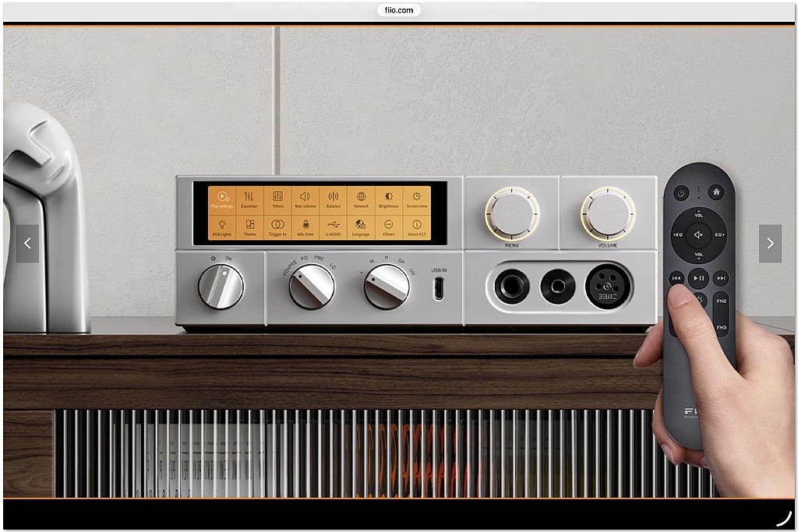The image size is (798, 532).
Task: Advance to the next carousel slide
Action: click(770, 244)
